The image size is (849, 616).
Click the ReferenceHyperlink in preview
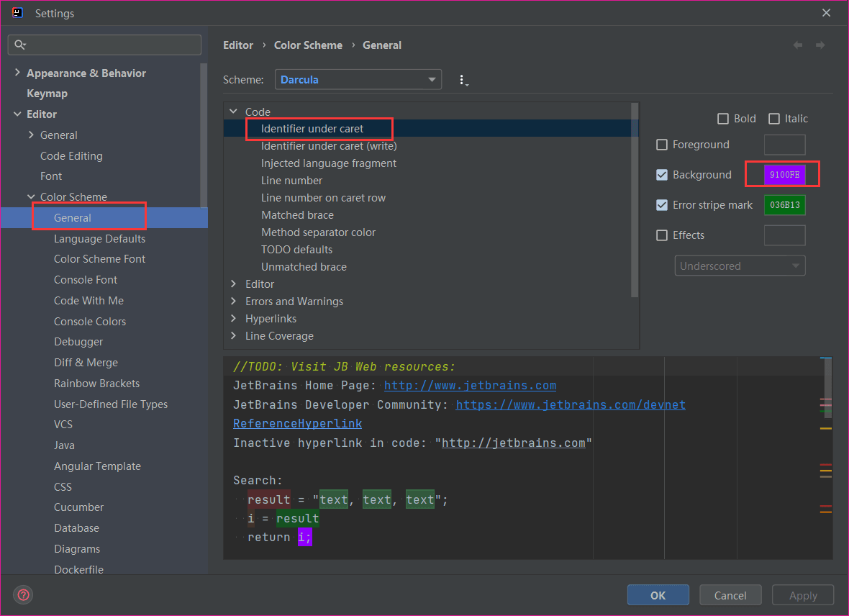(298, 424)
